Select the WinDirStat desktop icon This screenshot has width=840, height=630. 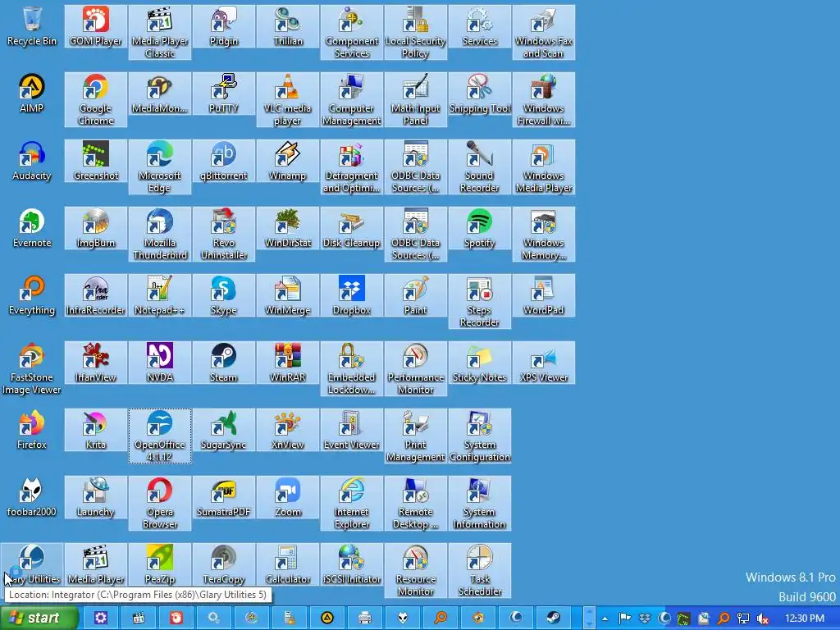288,228
